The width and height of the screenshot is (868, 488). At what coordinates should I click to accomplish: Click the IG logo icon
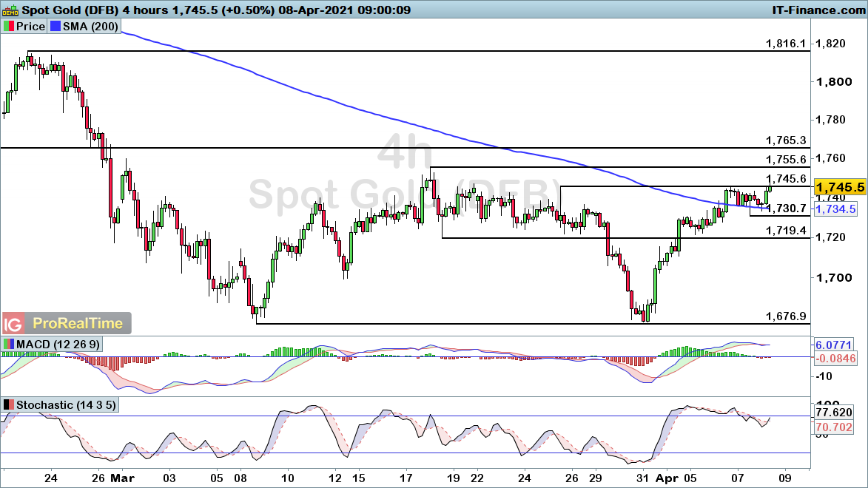[13, 324]
